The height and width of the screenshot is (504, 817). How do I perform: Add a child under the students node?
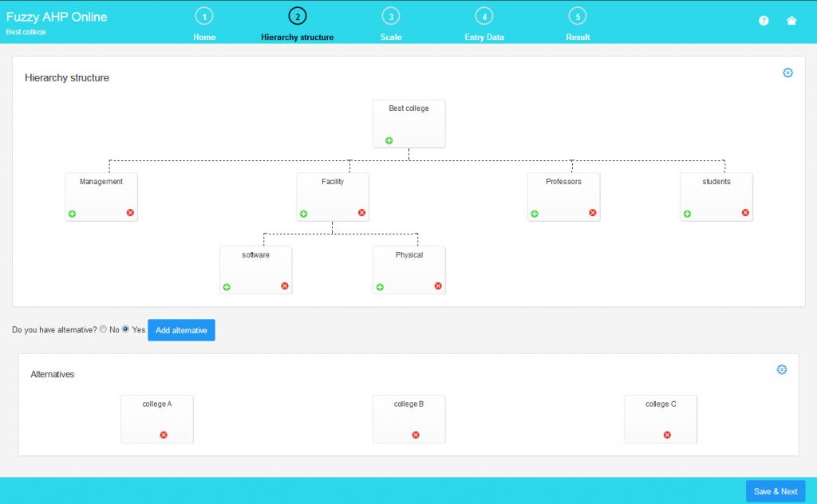(x=687, y=213)
